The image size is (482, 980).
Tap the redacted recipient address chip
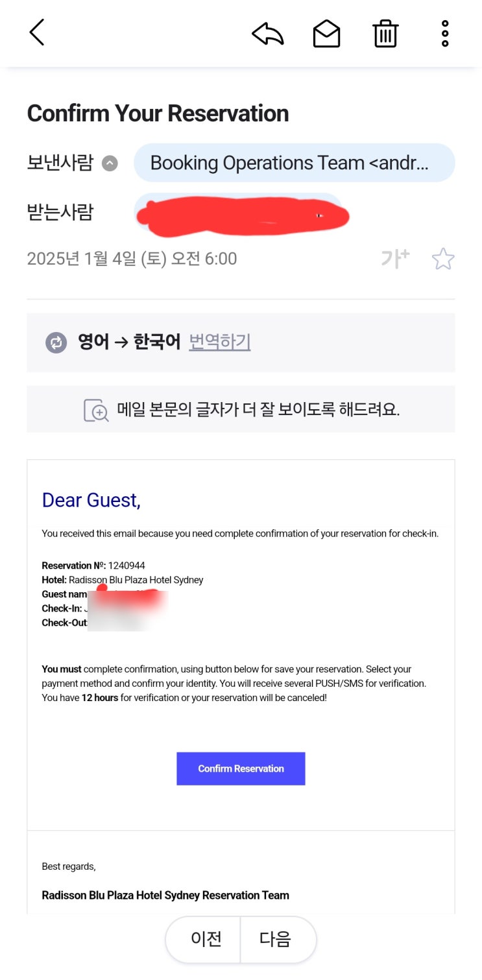click(240, 213)
